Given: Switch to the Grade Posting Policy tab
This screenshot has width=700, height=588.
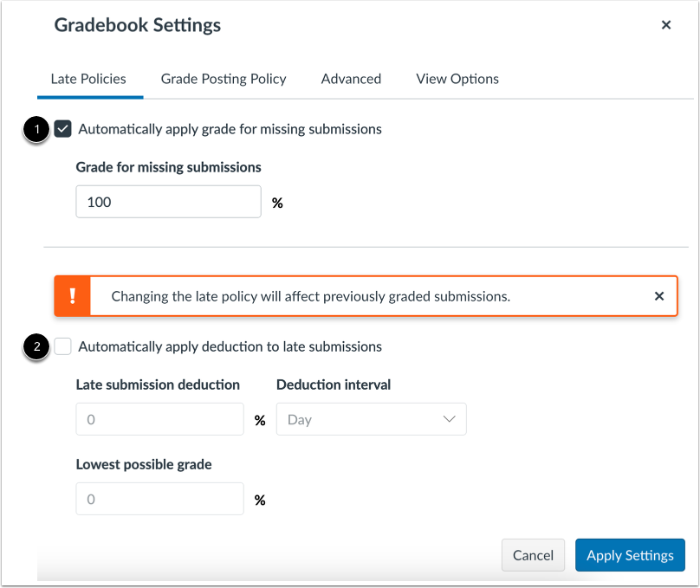Looking at the screenshot, I should 224,79.
